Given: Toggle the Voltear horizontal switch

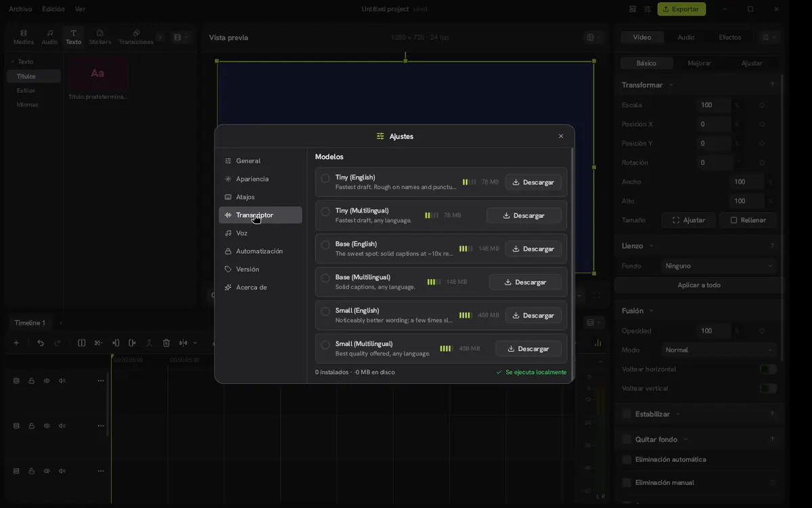Looking at the screenshot, I should (x=768, y=369).
